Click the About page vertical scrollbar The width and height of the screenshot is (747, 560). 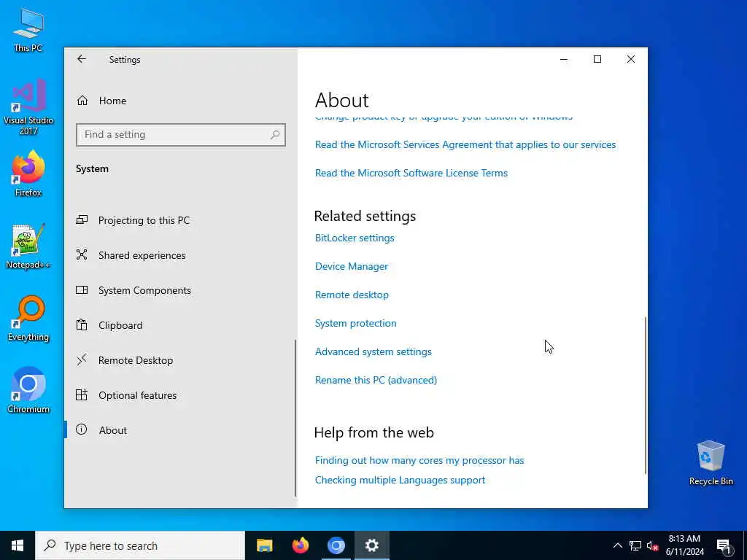point(646,395)
